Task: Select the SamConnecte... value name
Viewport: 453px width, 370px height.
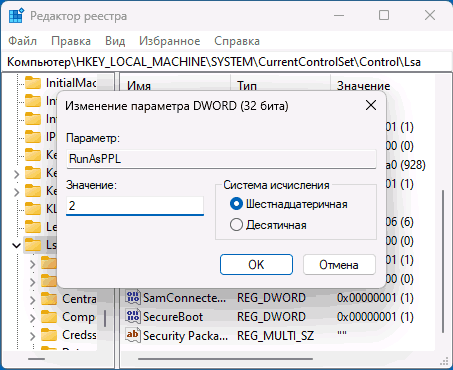Action: tap(184, 298)
